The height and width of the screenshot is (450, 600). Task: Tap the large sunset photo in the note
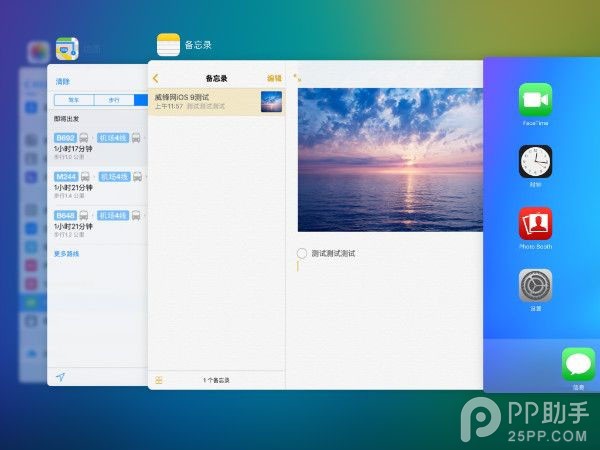[390, 160]
